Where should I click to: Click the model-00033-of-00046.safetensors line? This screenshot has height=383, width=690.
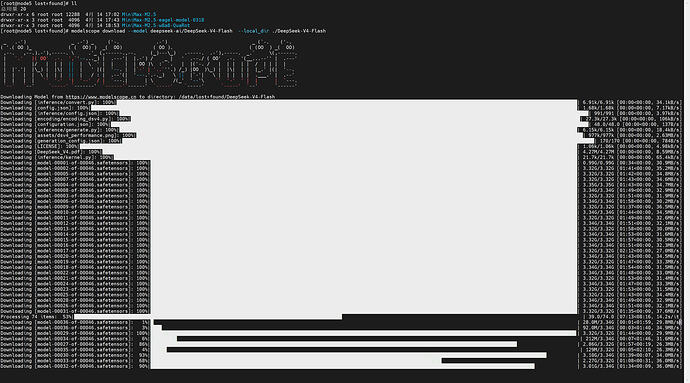340,361
